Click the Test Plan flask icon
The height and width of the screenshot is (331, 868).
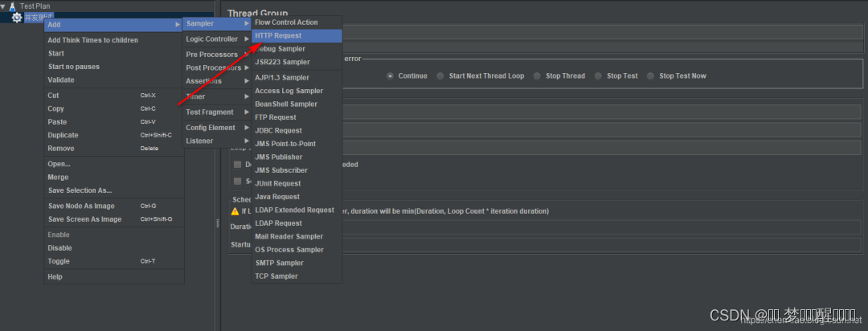pos(12,6)
